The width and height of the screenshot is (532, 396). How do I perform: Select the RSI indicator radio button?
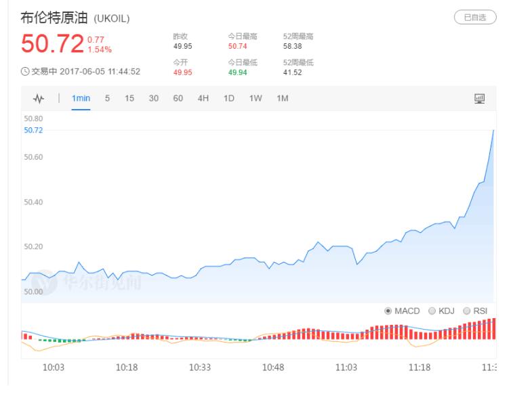(466, 311)
